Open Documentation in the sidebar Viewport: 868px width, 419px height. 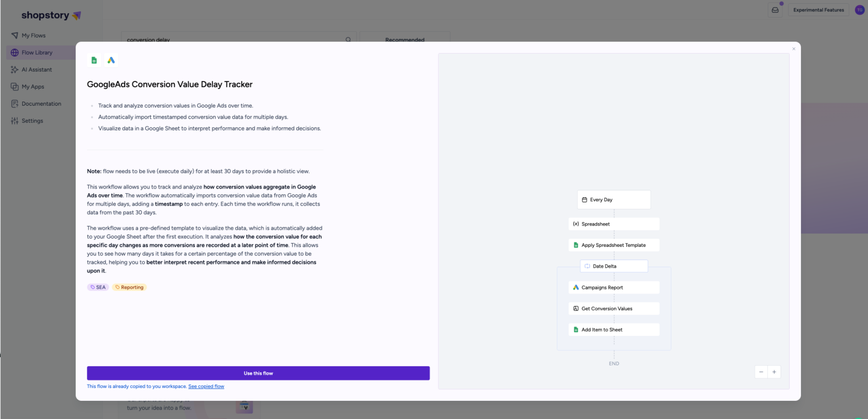point(42,103)
